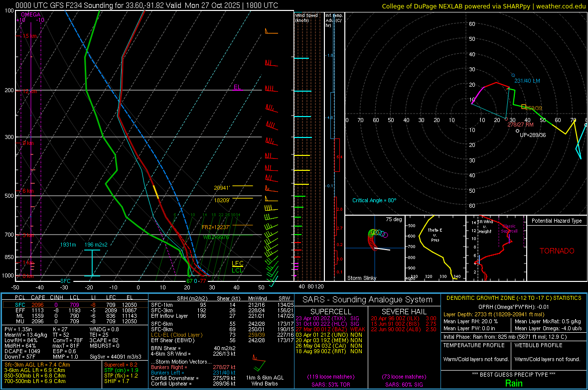Image resolution: width=588 pixels, height=390 pixels.
Task: Click the 'Wind Speed (knots)' header
Action: (306, 17)
